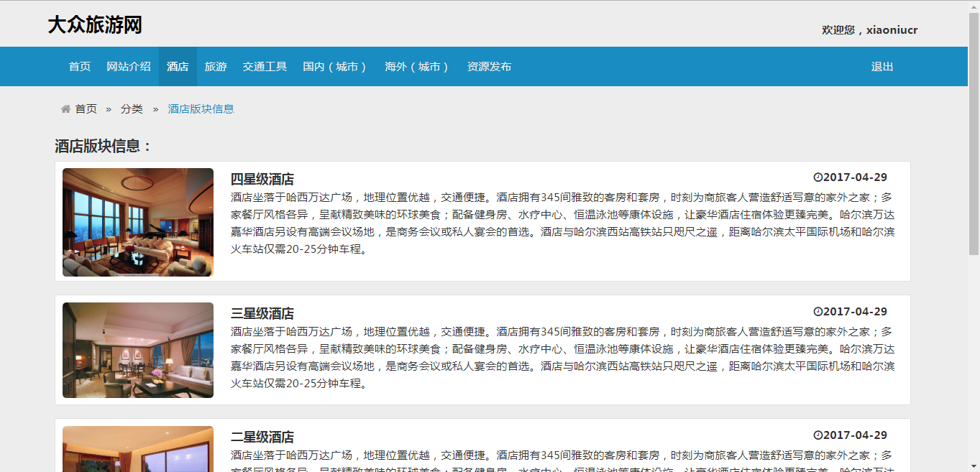980x472 pixels.
Task: Click the clock icon on the 二星级酒店 card
Action: point(818,435)
